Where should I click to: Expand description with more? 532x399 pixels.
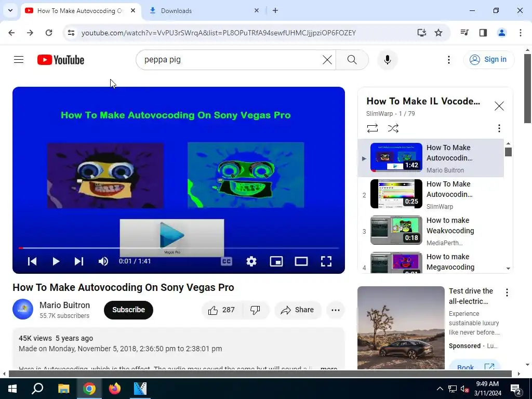328,368
